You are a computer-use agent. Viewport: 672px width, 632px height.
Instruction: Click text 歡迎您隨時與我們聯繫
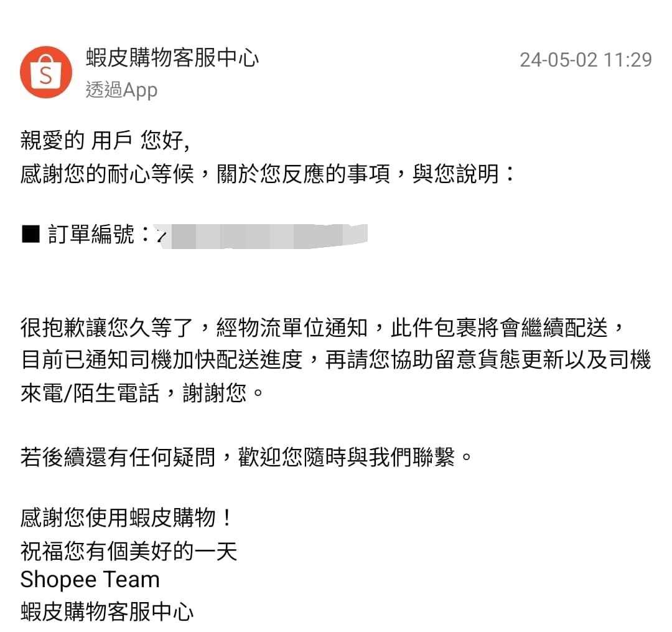[347, 457]
